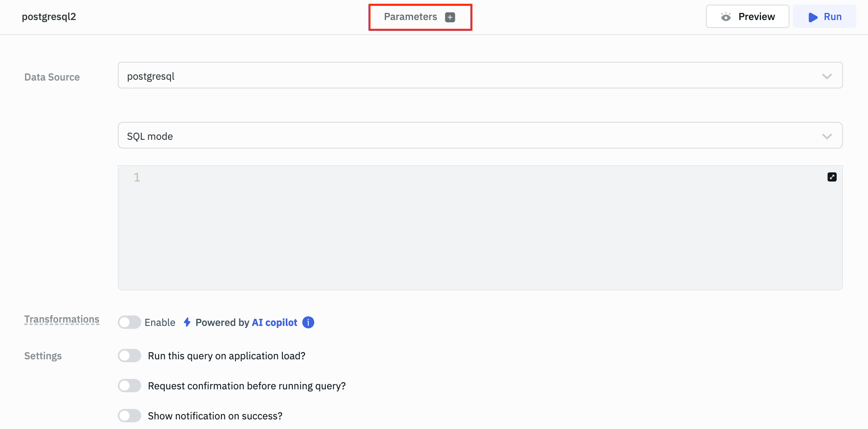Image resolution: width=868 pixels, height=429 pixels.
Task: Click inside the SQL query editor line 1
Action: (x=459, y=178)
